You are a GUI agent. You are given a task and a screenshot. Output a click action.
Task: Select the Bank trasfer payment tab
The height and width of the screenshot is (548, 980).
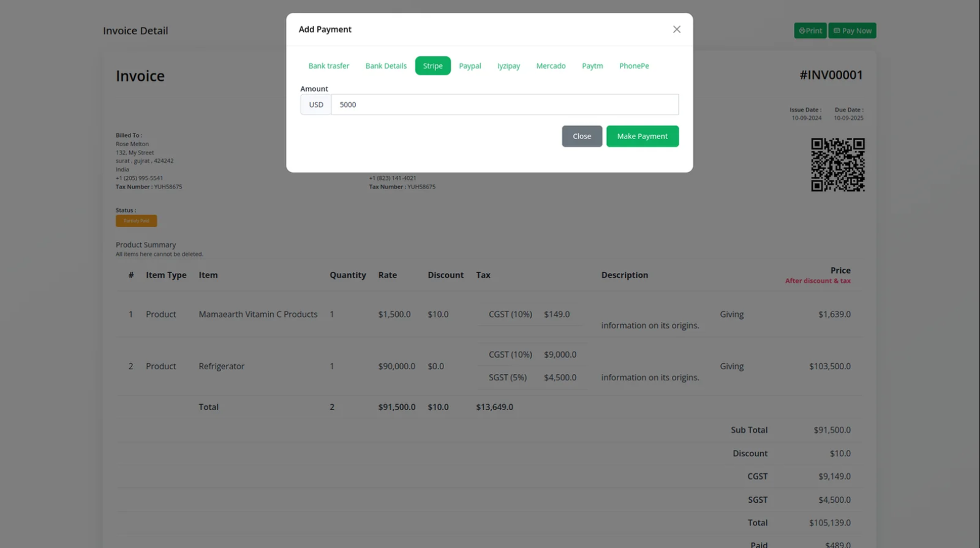coord(329,66)
